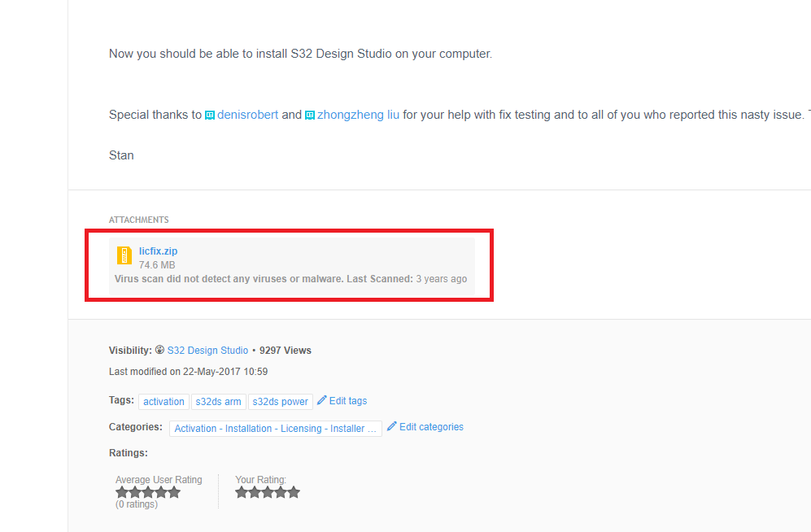Image resolution: width=811 pixels, height=532 pixels.
Task: Select the "activation" tag
Action: click(x=164, y=402)
